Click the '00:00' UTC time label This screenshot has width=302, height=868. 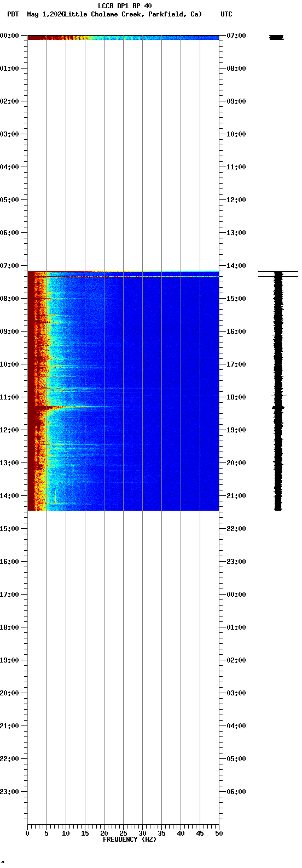pos(236,595)
